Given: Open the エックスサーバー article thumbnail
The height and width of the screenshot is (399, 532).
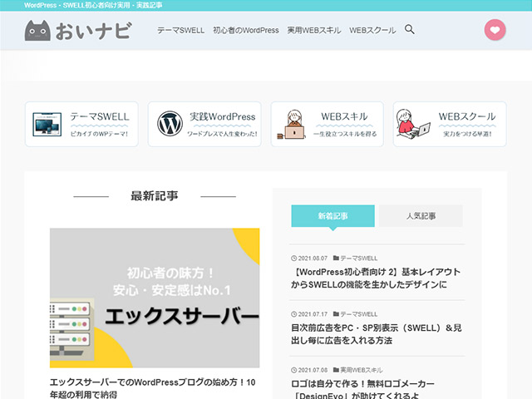Looking at the screenshot, I should pyautogui.click(x=155, y=298).
